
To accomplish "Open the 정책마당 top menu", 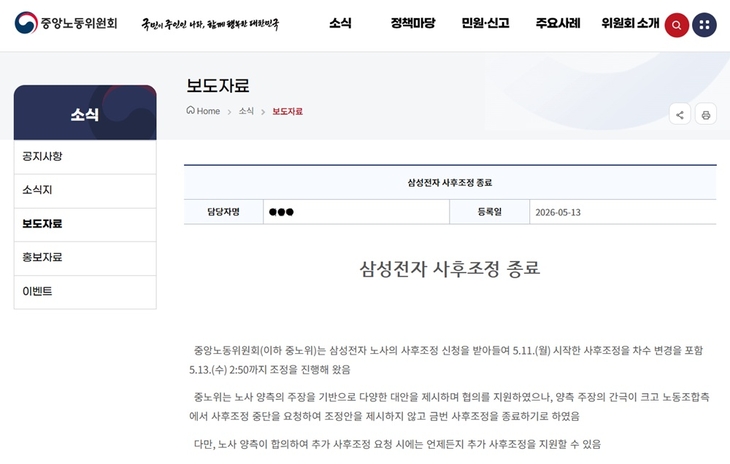I will click(412, 23).
